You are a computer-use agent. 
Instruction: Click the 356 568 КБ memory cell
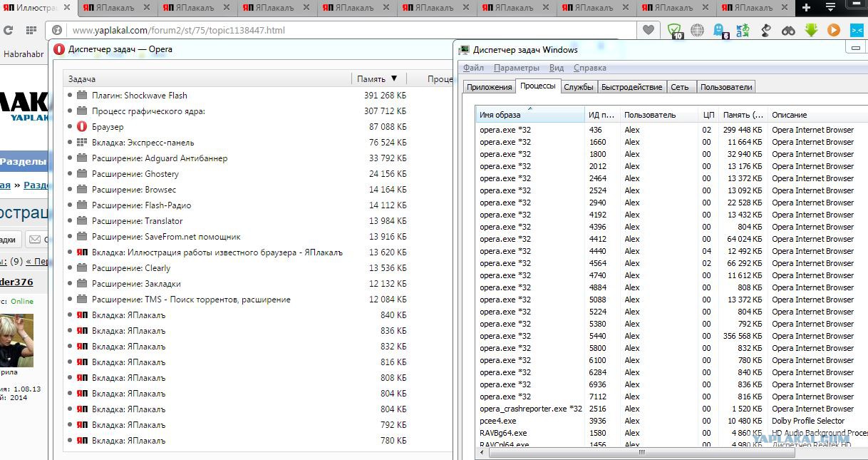coord(742,336)
